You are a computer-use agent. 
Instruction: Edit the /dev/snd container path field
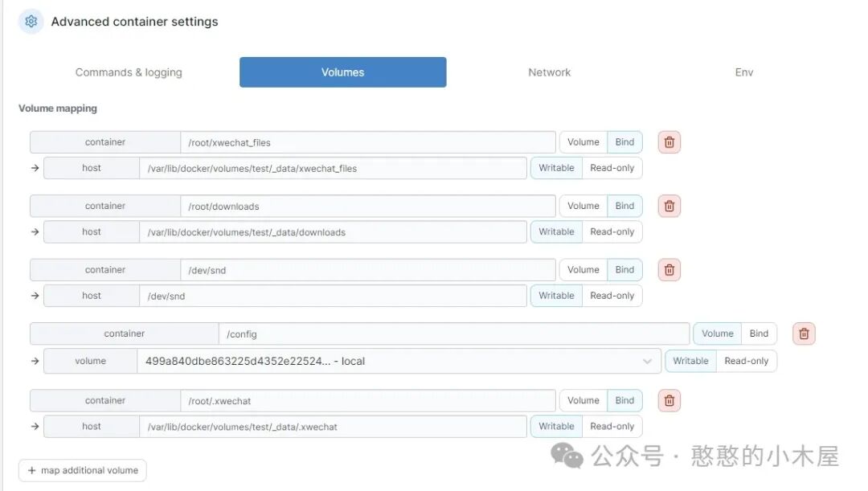(x=367, y=270)
